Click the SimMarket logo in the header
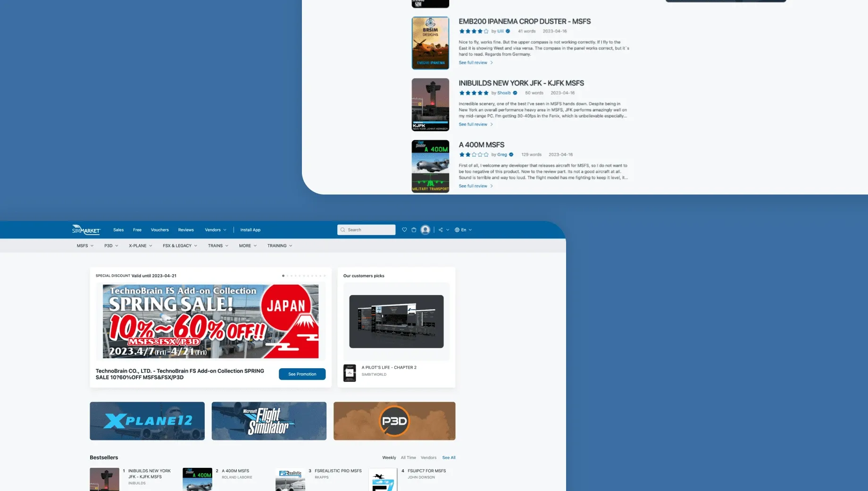The width and height of the screenshot is (868, 491). [x=86, y=229]
